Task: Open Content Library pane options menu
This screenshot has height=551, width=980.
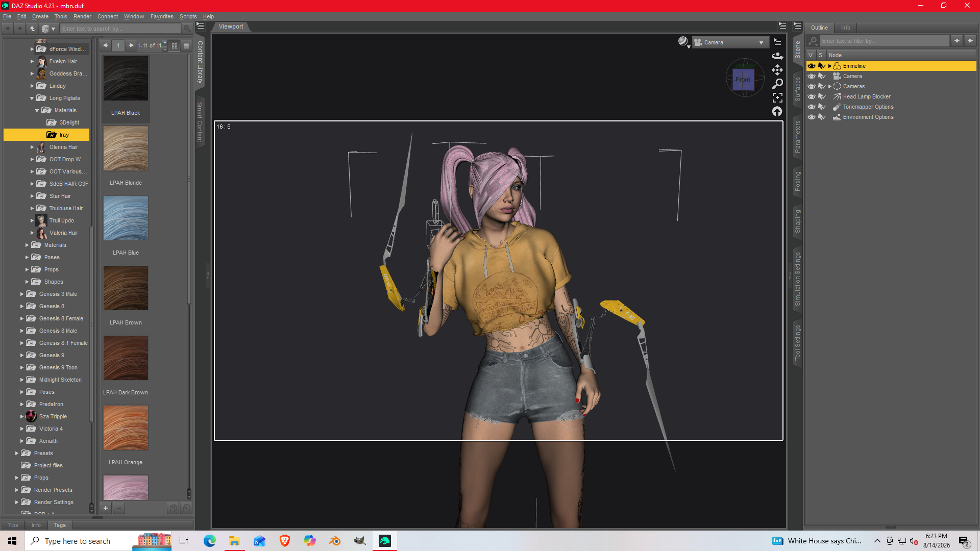Action: [x=200, y=26]
